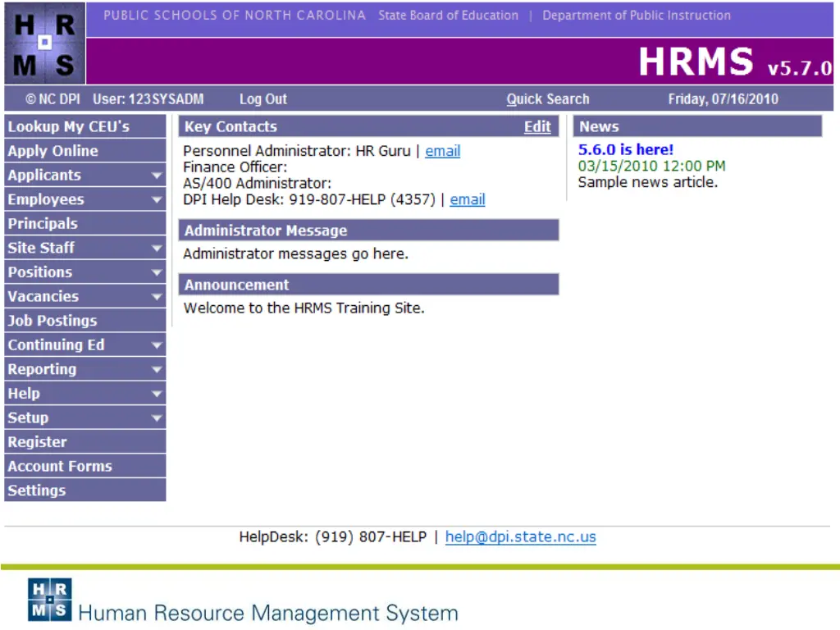The height and width of the screenshot is (630, 840).
Task: Click 'Administrator messages go here.' text
Action: [x=295, y=253]
